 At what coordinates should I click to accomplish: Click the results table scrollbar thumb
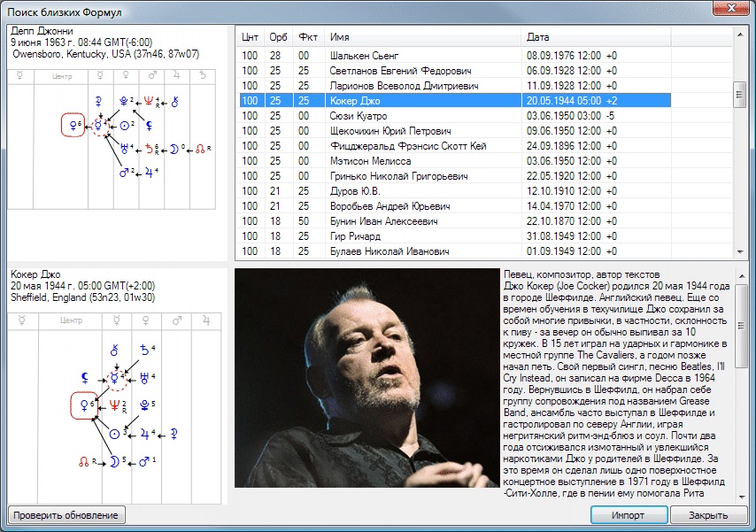pyautogui.click(x=739, y=95)
